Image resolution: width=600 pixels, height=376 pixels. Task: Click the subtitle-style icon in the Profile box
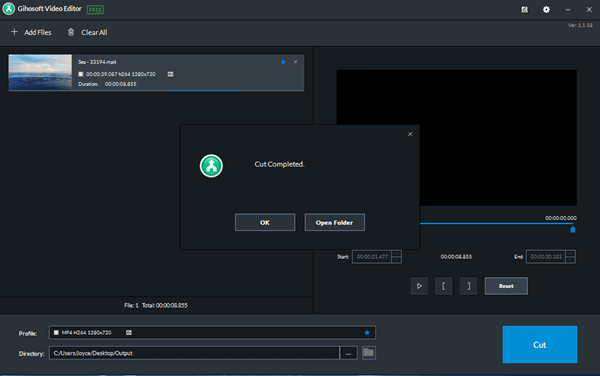coord(129,332)
